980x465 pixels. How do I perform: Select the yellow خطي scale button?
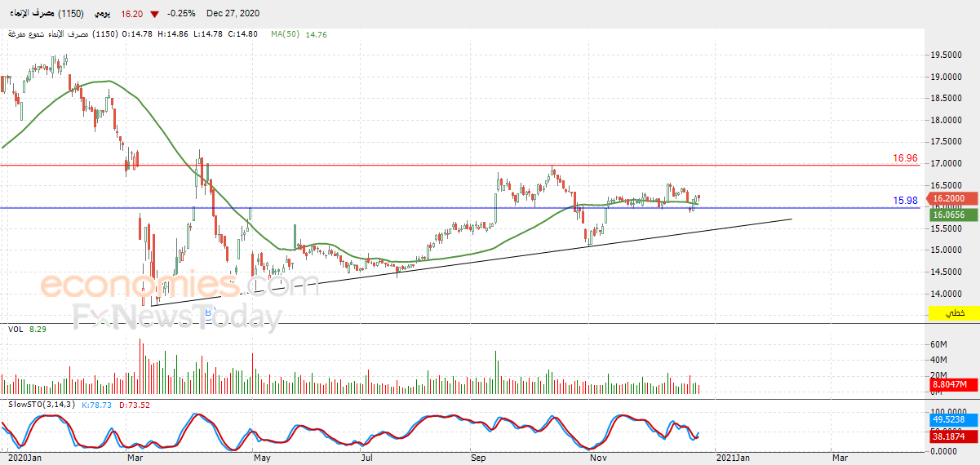pos(954,313)
